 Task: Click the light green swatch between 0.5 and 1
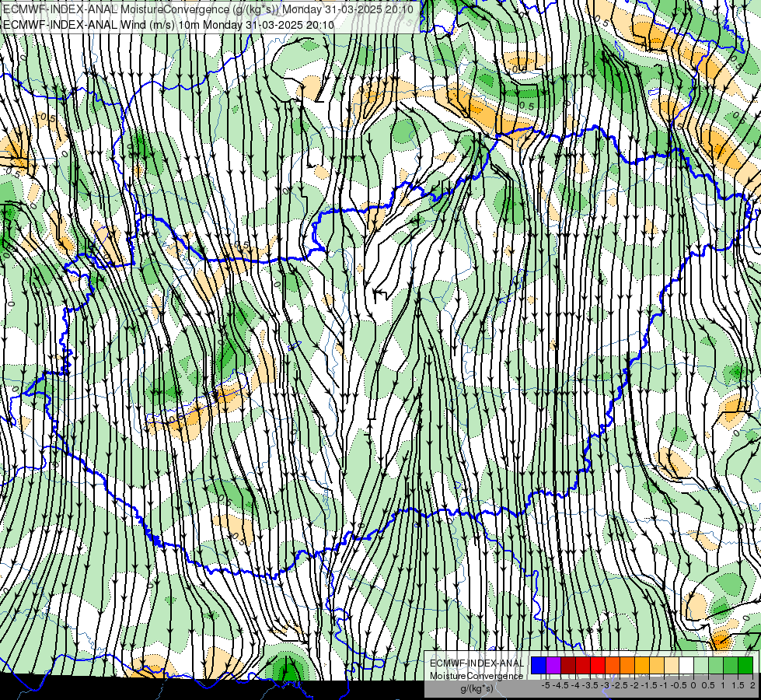coord(716,666)
